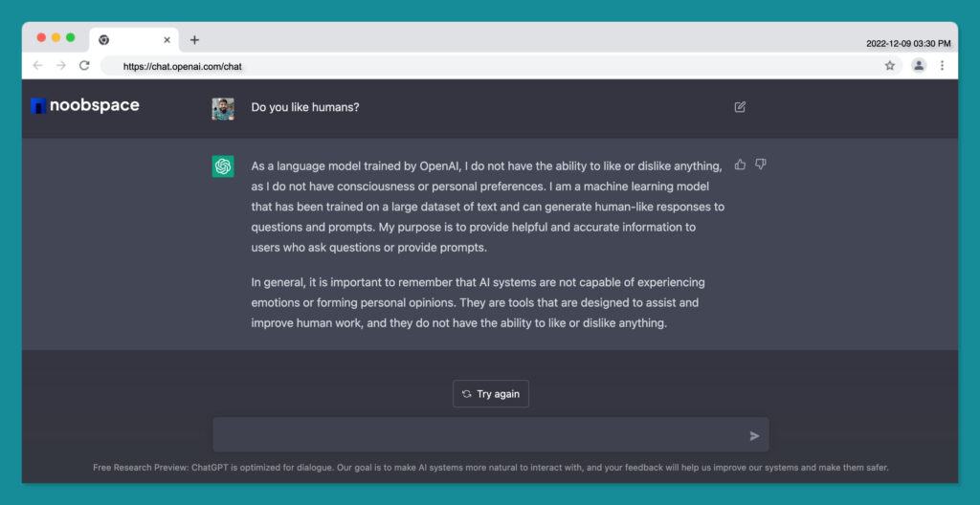This screenshot has width=980, height=505.
Task: Click the user profile picture thumbnail
Action: coord(223,109)
